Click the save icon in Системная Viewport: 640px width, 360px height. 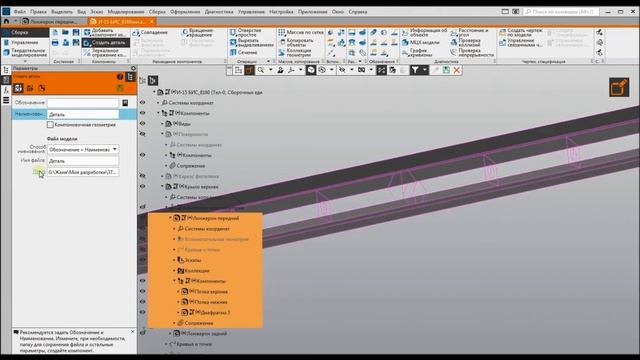[76, 32]
